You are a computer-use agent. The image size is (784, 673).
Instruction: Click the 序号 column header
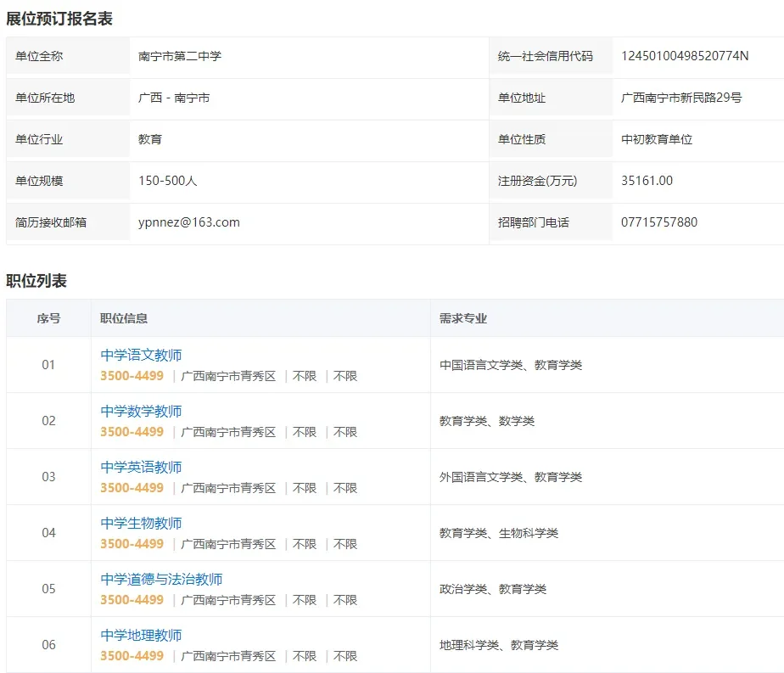(48, 318)
